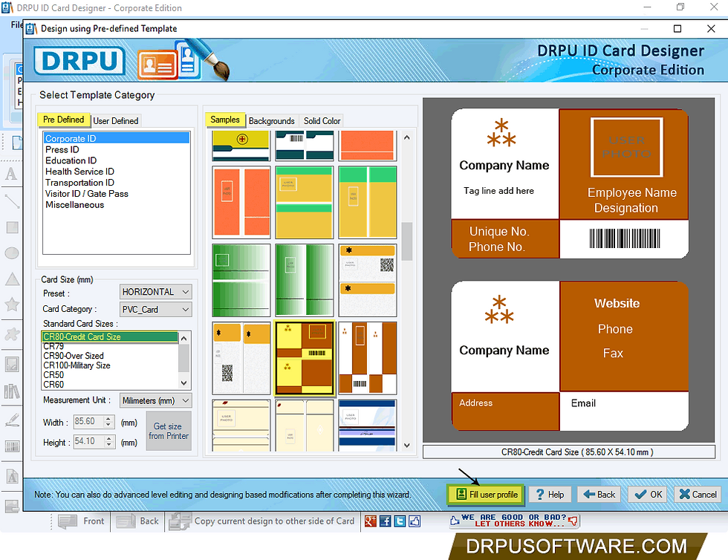
Task: Select CR90-Over Sized card size
Action: [110, 356]
